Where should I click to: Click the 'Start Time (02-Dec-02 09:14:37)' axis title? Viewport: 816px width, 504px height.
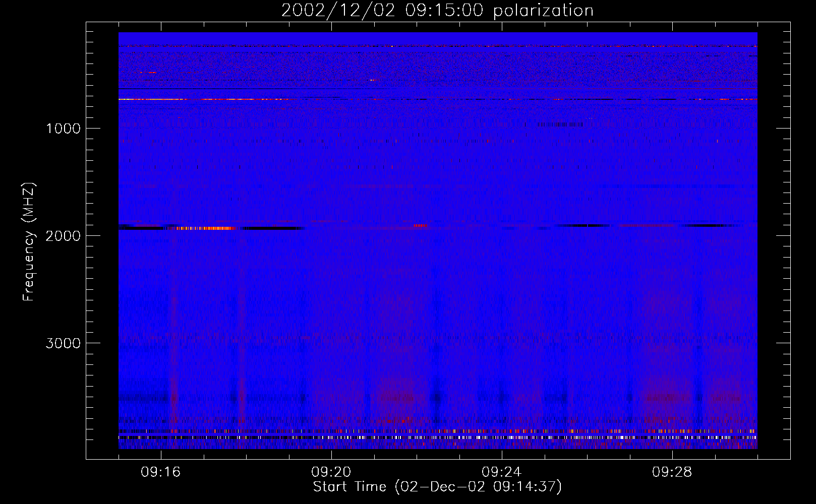coord(437,487)
